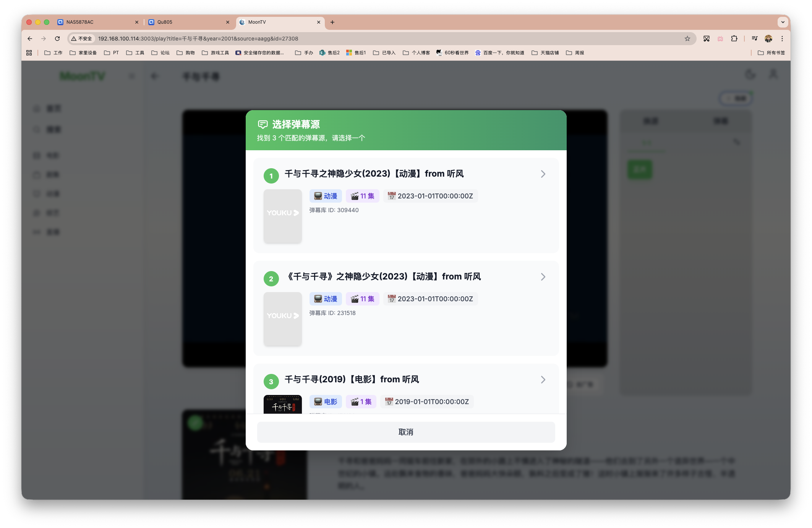Click the 动漫 category badge on the first source

pos(325,196)
